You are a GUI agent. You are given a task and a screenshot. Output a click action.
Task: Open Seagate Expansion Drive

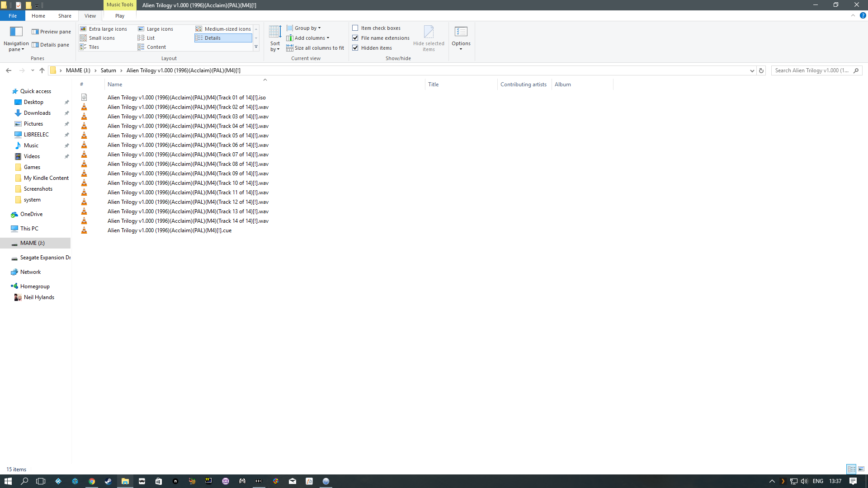pyautogui.click(x=45, y=258)
